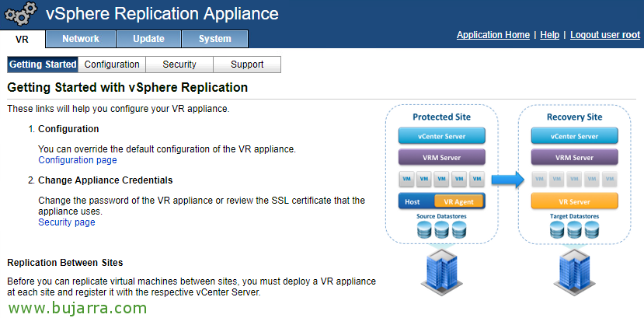Click the Protected Site building icon
Viewport: 644px width, 325px height.
[441, 274]
